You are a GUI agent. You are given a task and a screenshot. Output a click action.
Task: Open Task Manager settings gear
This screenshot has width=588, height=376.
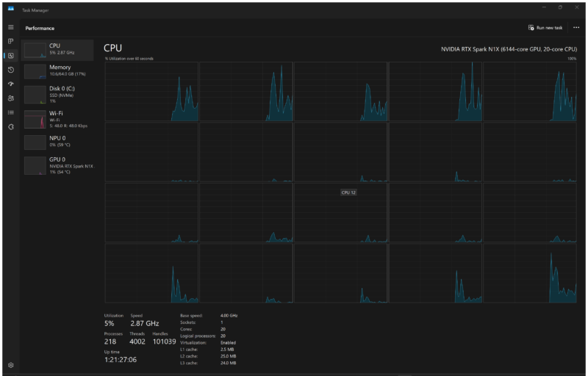(11, 365)
